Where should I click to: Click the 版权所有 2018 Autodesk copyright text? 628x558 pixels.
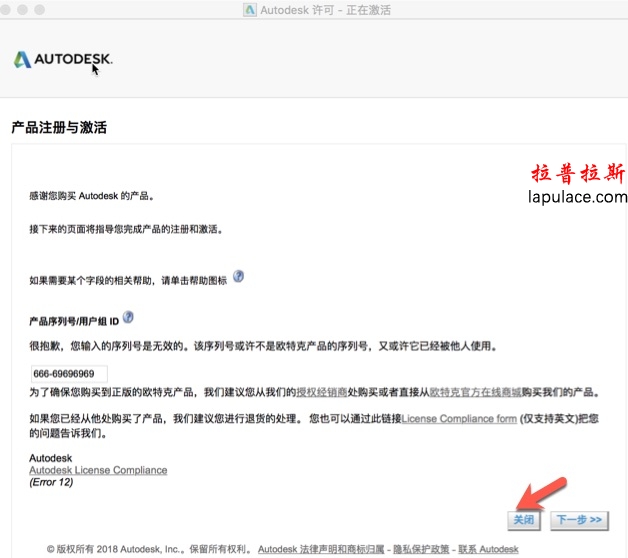coord(149,549)
